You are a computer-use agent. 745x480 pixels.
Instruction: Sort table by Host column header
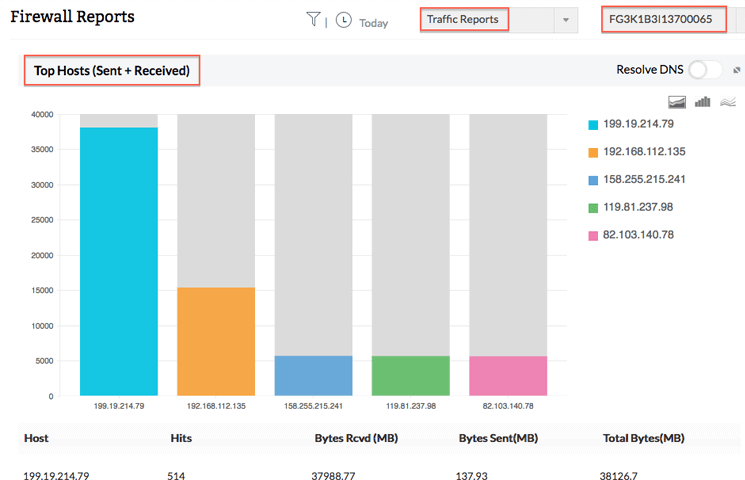point(36,438)
